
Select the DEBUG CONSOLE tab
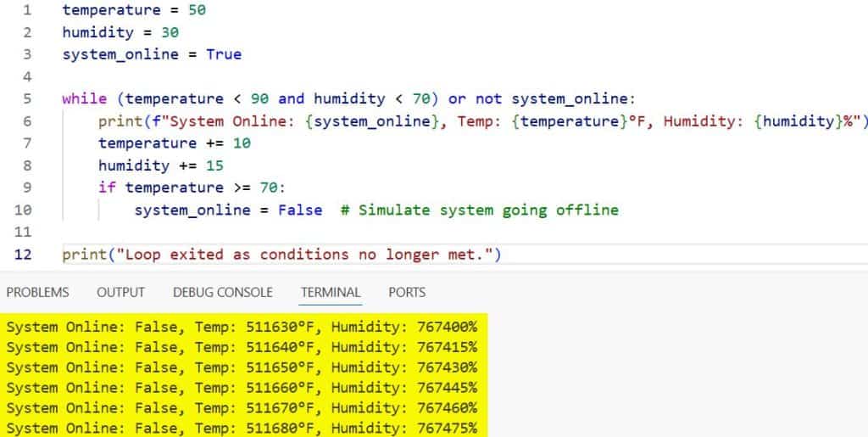coord(223,292)
